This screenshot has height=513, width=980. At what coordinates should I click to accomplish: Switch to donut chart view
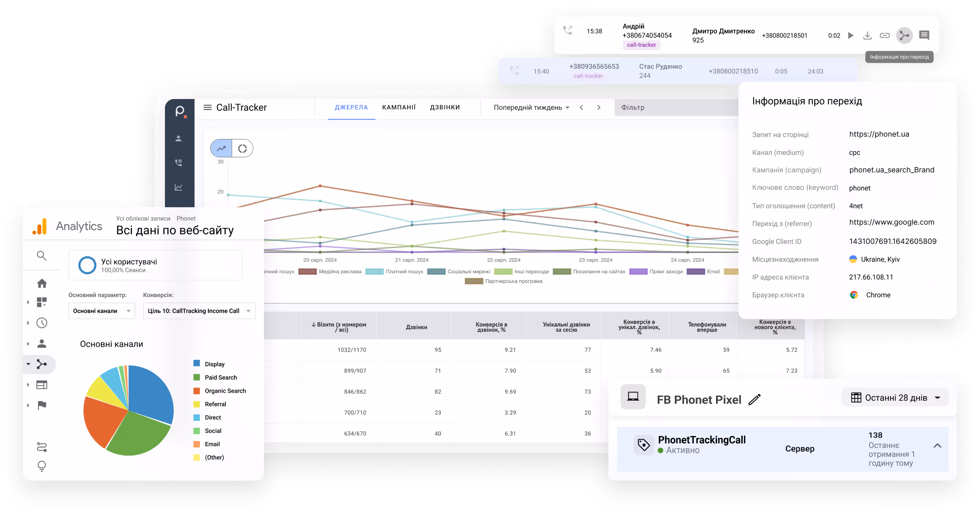click(x=242, y=149)
